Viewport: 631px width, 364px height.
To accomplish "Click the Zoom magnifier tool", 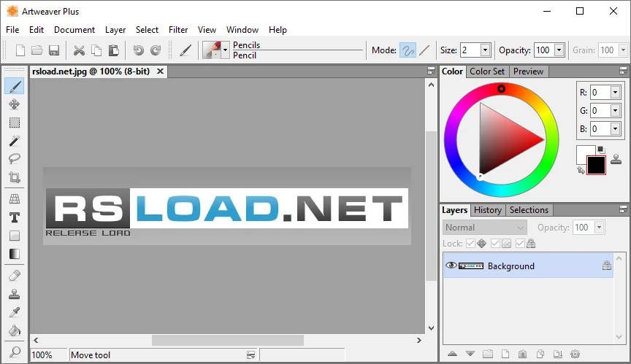I will click(x=14, y=351).
